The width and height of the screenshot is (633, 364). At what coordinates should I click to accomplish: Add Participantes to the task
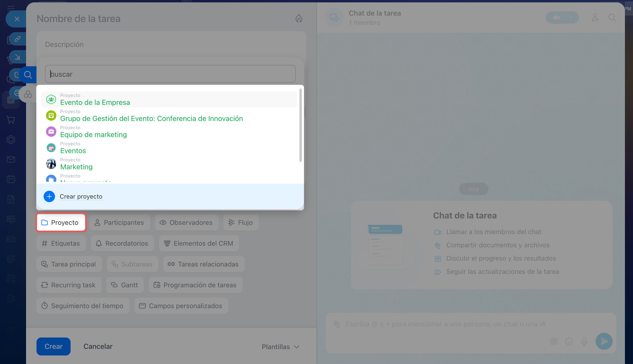point(120,222)
